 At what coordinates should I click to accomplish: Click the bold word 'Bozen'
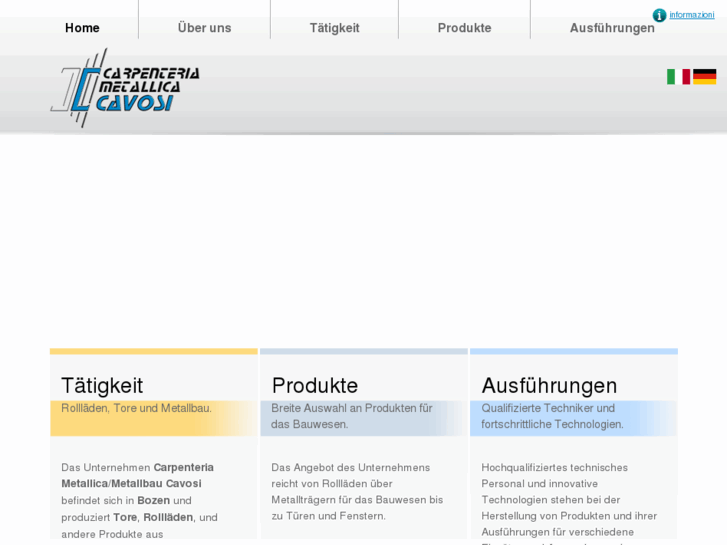(153, 500)
